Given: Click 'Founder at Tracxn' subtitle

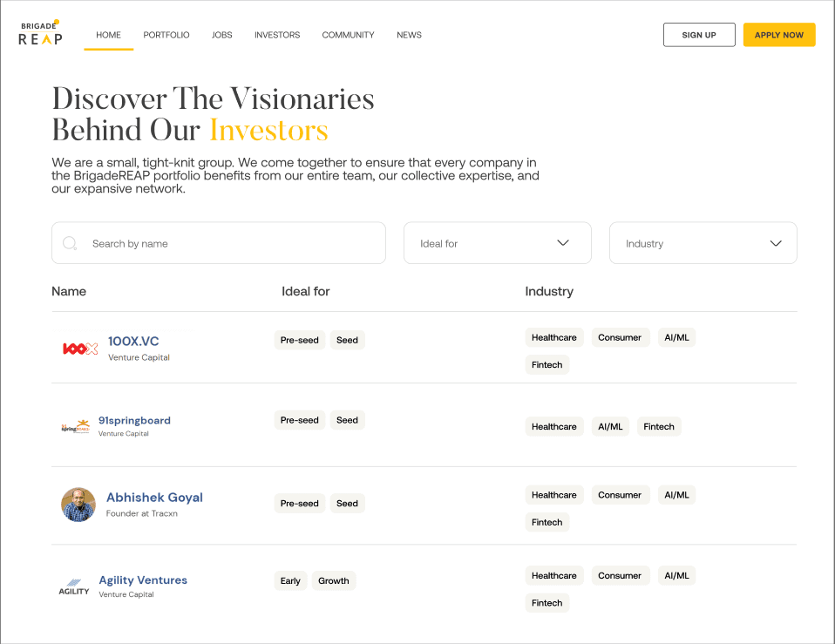Looking at the screenshot, I should (142, 513).
